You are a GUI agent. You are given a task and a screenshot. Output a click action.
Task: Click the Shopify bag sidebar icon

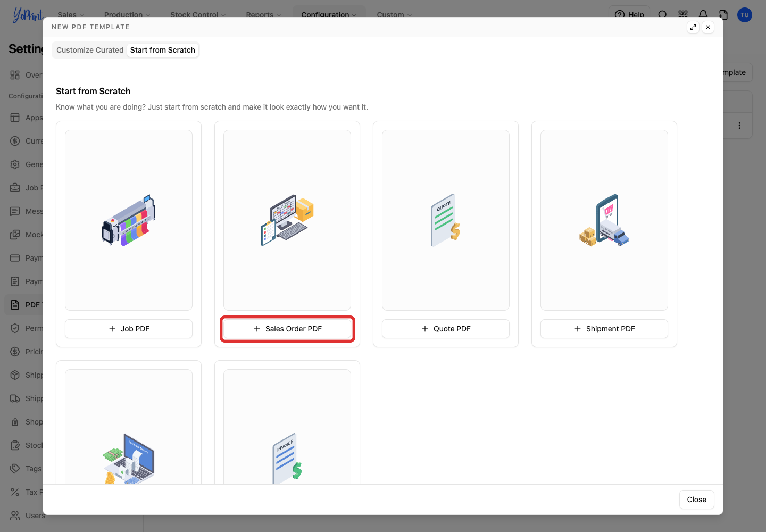[15, 422]
